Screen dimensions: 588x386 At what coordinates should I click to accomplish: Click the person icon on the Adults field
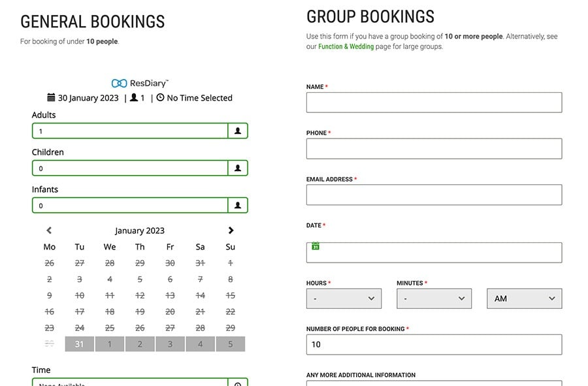coord(238,130)
